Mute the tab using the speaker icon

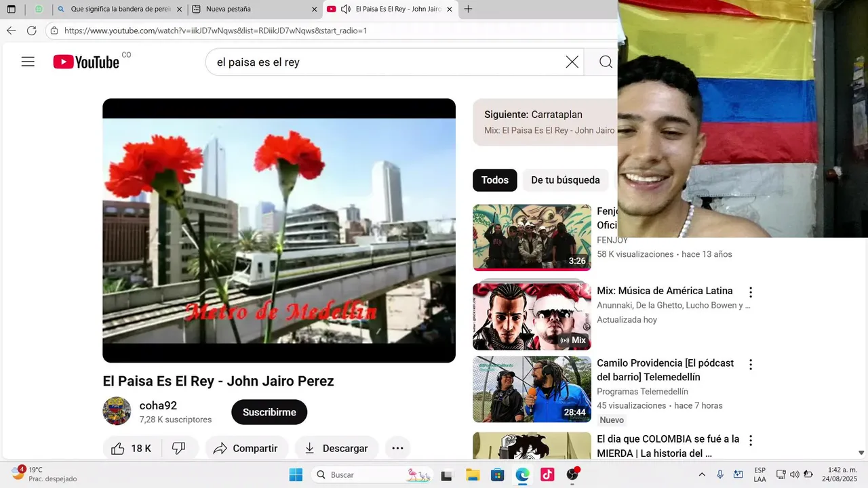coord(346,9)
